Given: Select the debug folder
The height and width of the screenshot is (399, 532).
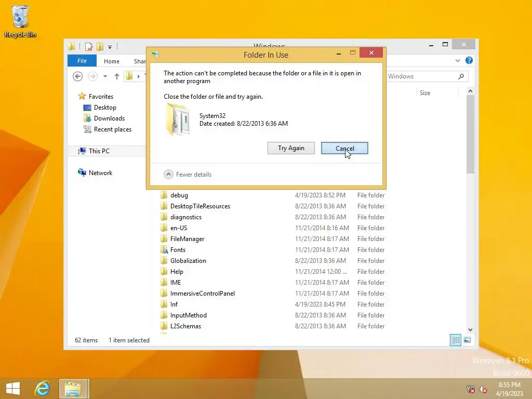Looking at the screenshot, I should [179, 195].
